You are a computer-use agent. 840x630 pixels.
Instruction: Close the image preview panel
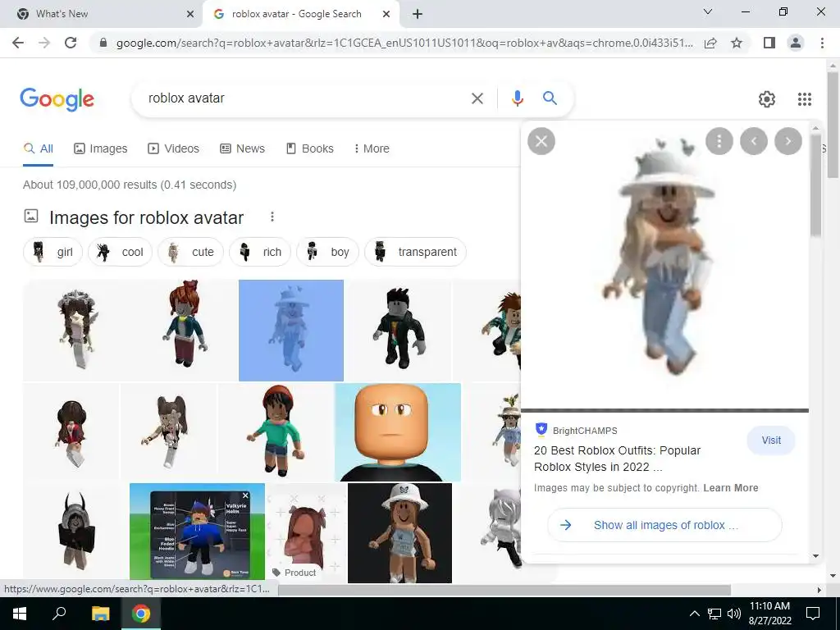coord(541,141)
